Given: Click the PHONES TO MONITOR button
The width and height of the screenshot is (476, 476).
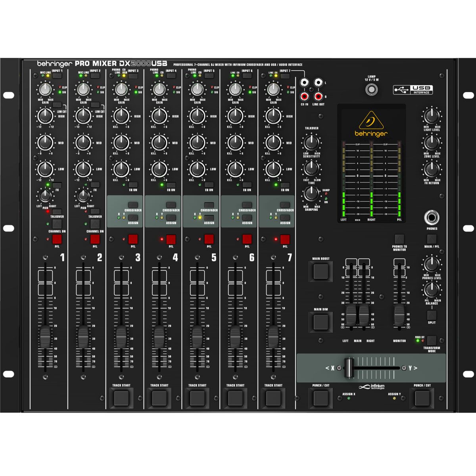Looking at the screenshot, I should point(399,239).
